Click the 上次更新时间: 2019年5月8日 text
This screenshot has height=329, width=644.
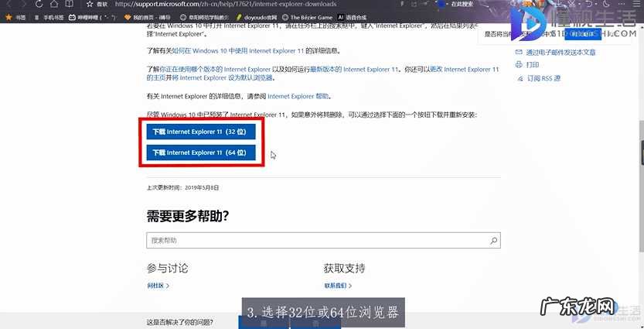tap(182, 187)
